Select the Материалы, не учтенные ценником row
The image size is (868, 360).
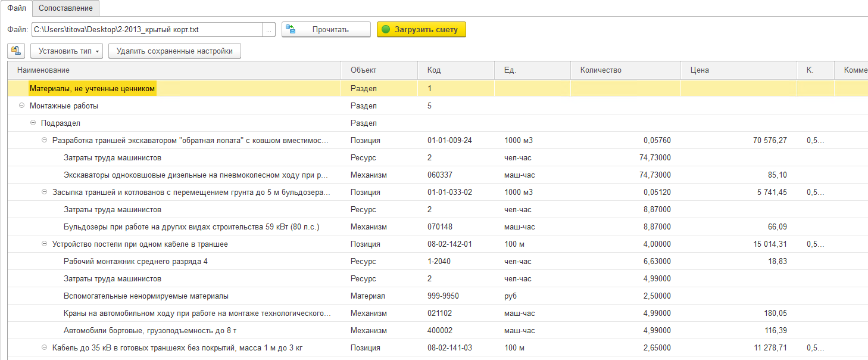point(438,88)
